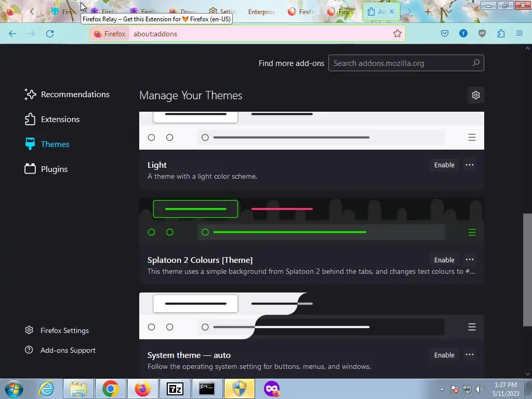Click the scrollbar down arrow
Viewport: 532px width, 399px height.
527,374
